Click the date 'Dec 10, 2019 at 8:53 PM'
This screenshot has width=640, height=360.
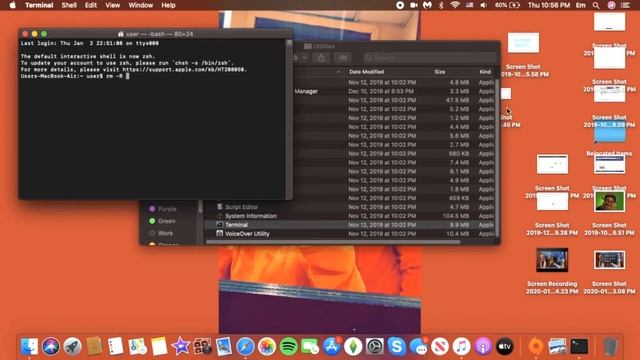[x=380, y=91]
